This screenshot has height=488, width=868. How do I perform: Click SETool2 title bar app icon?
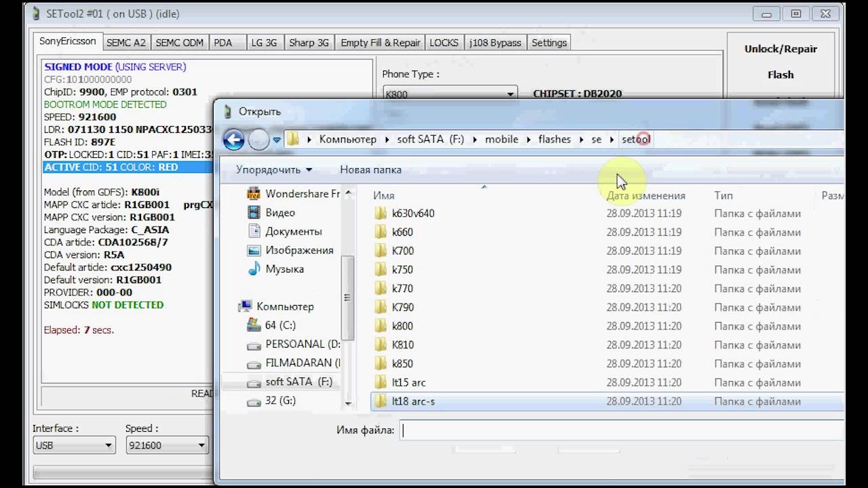coord(37,14)
